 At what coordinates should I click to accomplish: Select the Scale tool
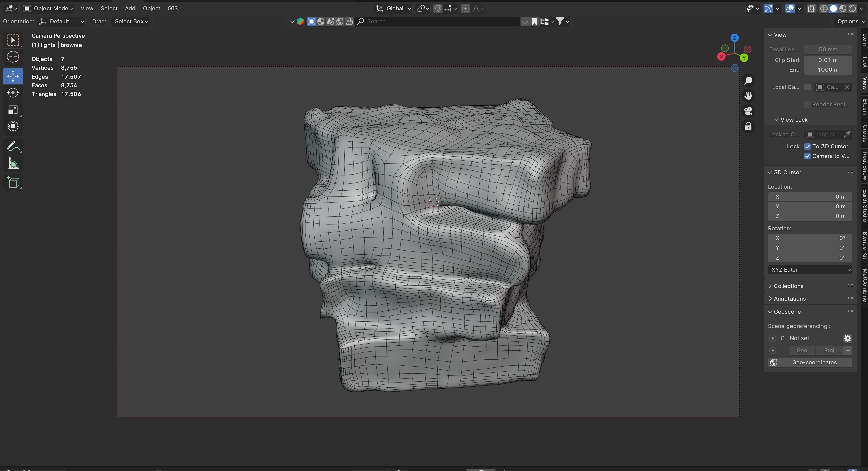[13, 110]
